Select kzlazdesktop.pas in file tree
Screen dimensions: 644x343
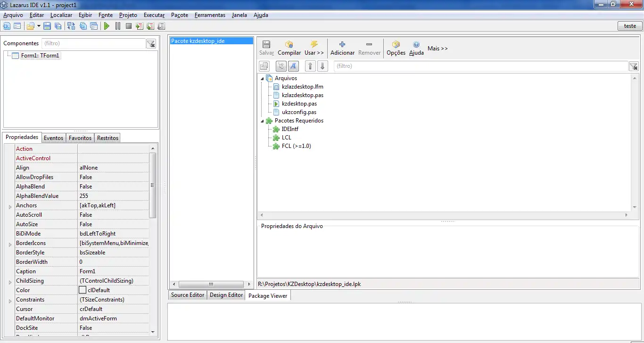[302, 95]
